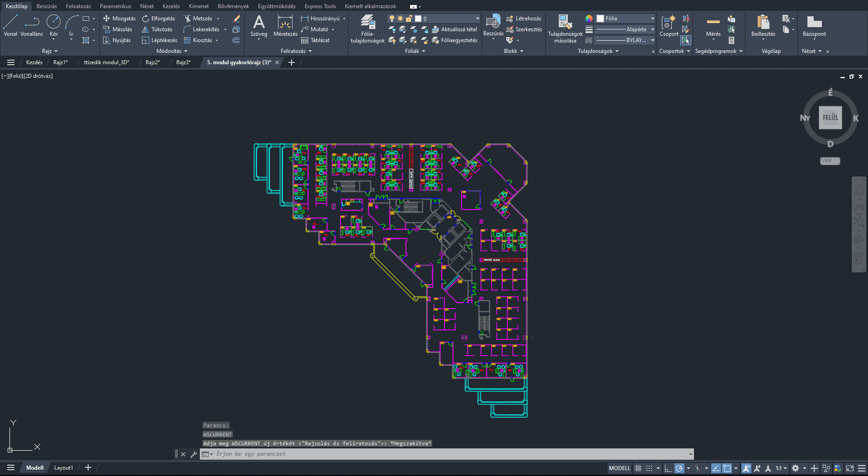Toggle polar tracking in status bar
This screenshot has width=868, height=476.
[x=679, y=468]
